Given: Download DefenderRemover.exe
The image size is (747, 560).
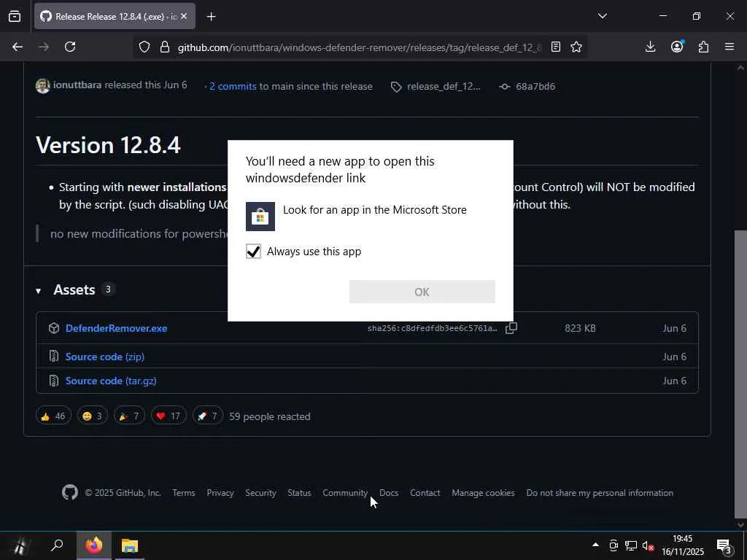Looking at the screenshot, I should click(116, 328).
